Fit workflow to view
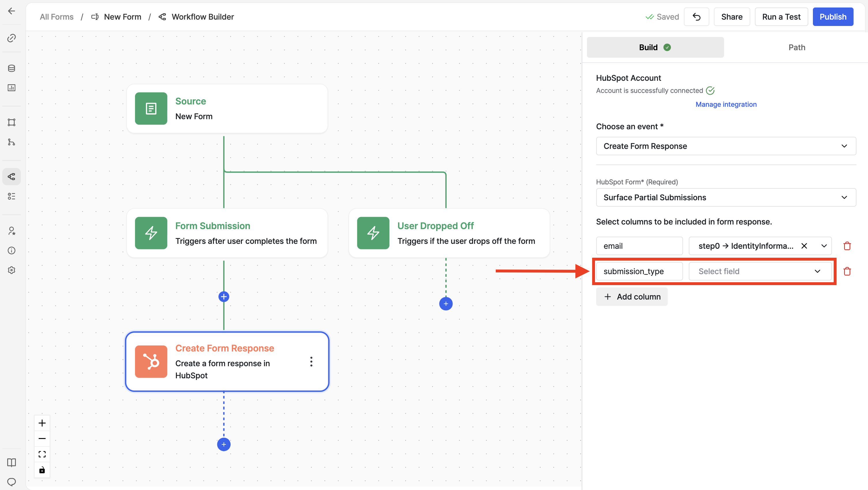868x490 pixels. coord(42,454)
